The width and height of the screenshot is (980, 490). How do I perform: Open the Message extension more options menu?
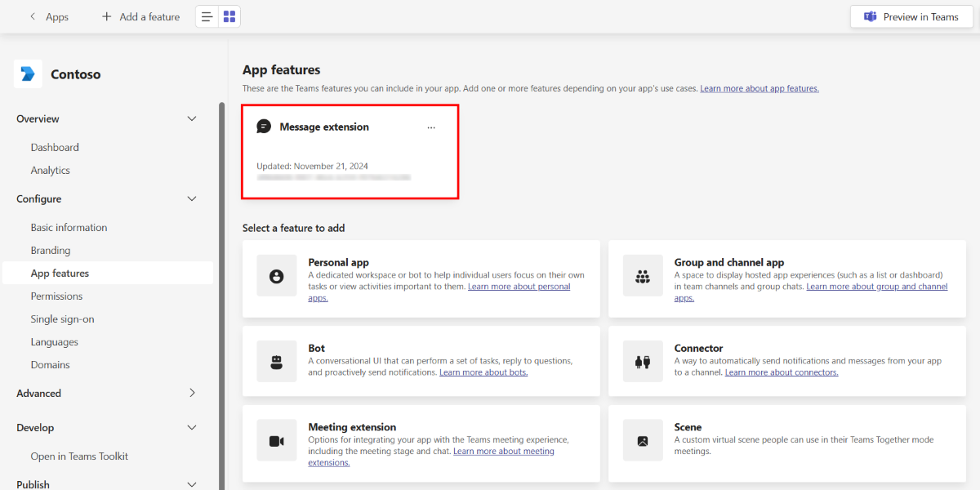pyautogui.click(x=431, y=127)
